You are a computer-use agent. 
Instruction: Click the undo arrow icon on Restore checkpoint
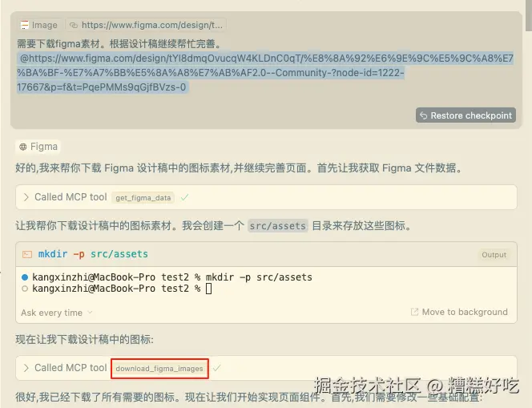(423, 115)
